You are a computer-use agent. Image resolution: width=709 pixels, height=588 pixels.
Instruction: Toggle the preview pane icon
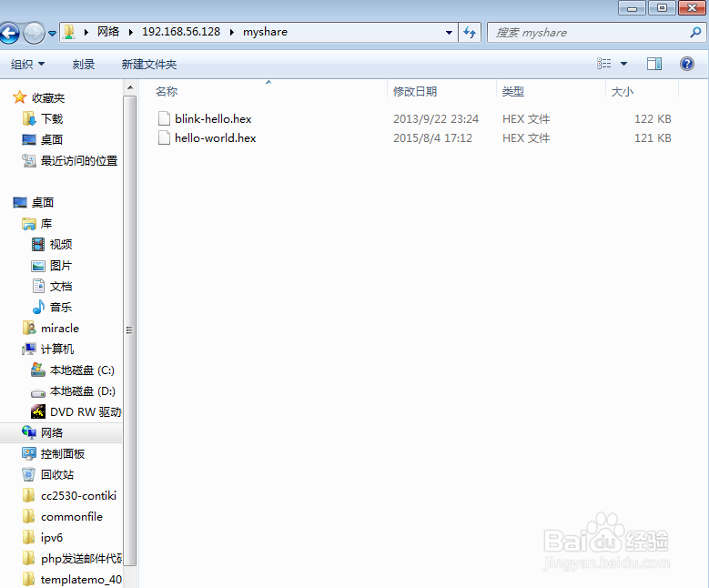(x=654, y=64)
